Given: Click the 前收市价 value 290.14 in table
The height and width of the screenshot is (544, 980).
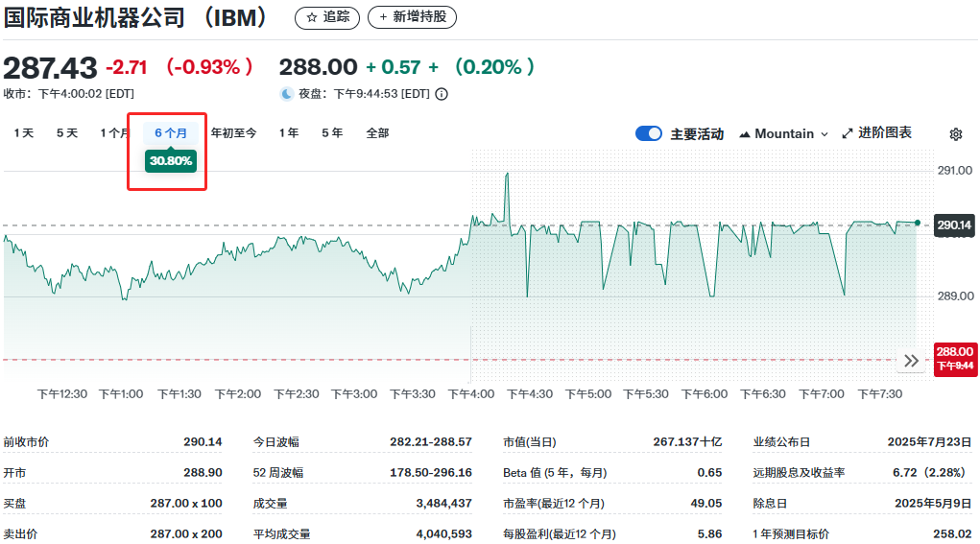Looking at the screenshot, I should (x=203, y=442).
